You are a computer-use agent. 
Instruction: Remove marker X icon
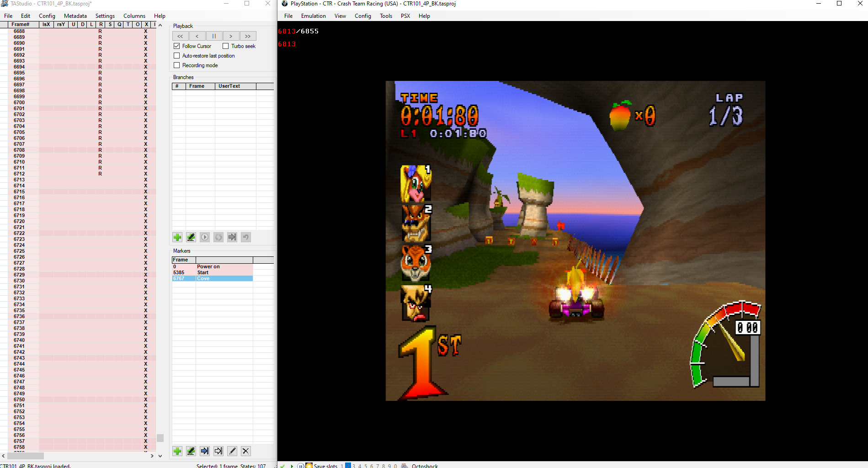246,451
